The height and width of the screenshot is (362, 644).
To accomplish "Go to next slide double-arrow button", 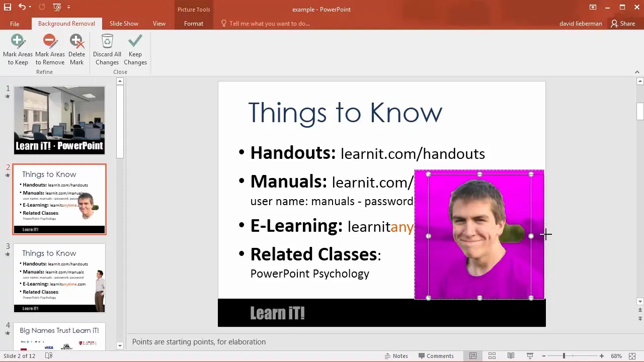I will pyautogui.click(x=640, y=319).
